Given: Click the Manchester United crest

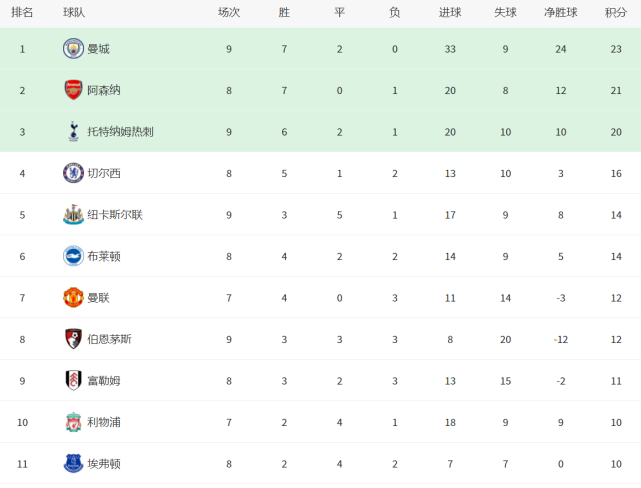Looking at the screenshot, I should 73,298.
